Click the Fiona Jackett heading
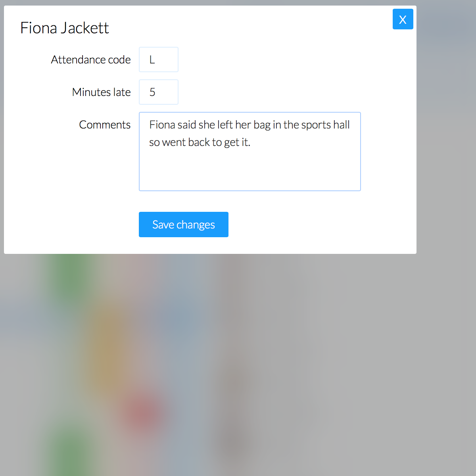Screen dimensions: 476x476 click(64, 28)
